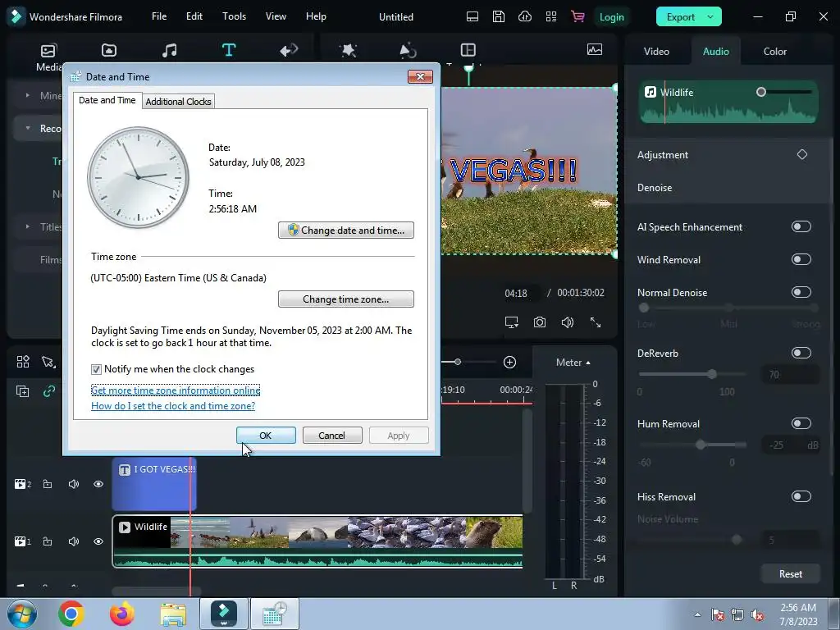Switch to the Color properties tab
The height and width of the screenshot is (630, 840).
pos(774,51)
